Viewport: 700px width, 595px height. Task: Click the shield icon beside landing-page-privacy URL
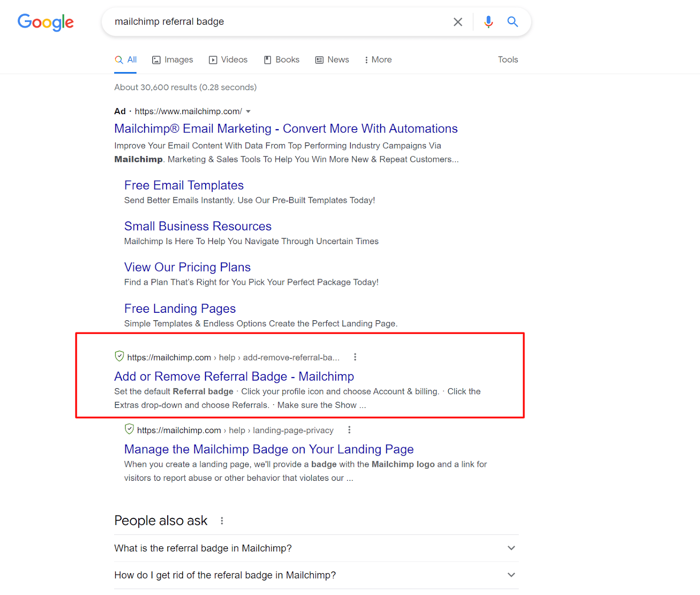129,429
